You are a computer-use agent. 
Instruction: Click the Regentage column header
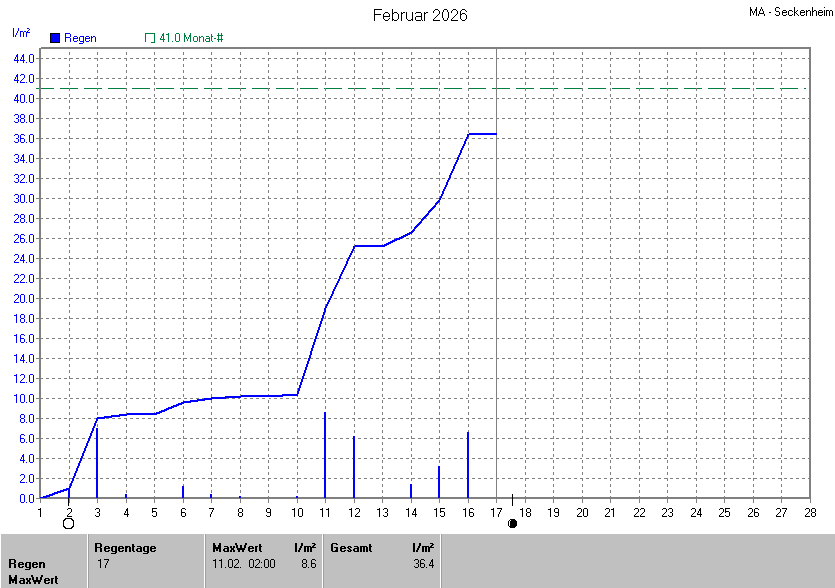[x=123, y=548]
